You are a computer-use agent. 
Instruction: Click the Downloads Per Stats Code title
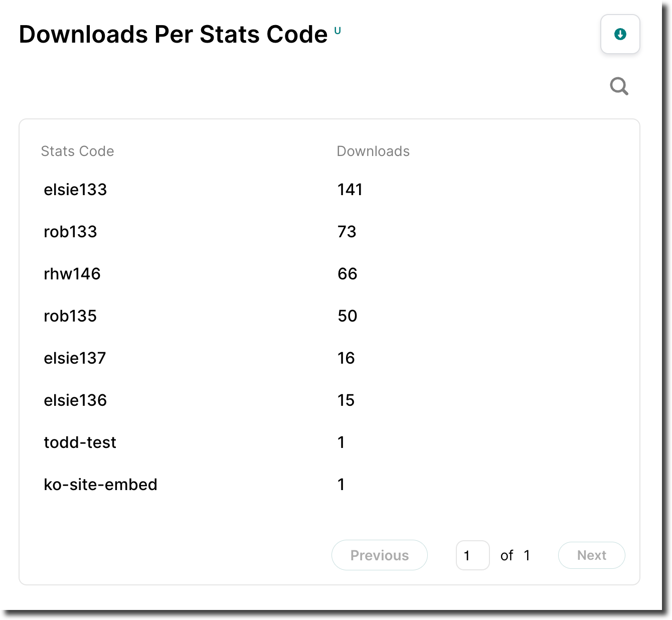[x=173, y=34]
